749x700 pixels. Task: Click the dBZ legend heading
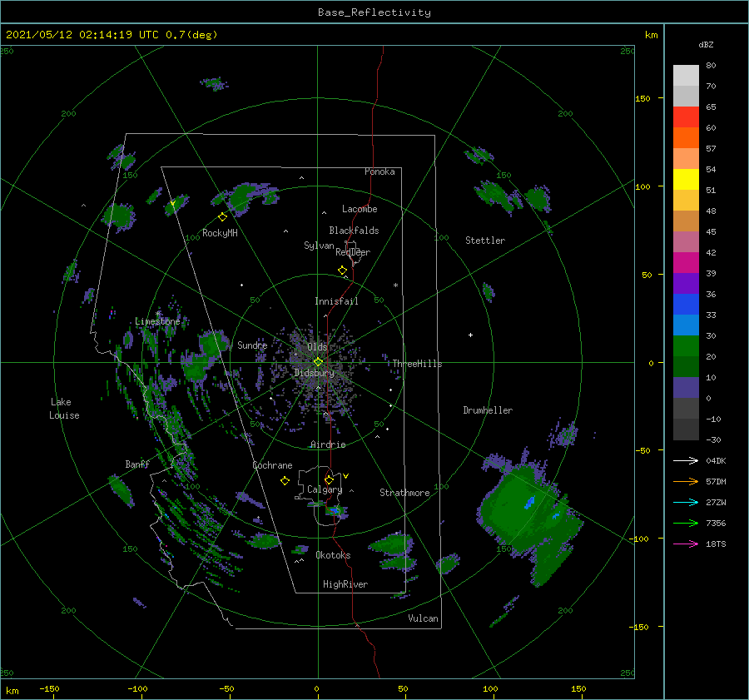706,45
